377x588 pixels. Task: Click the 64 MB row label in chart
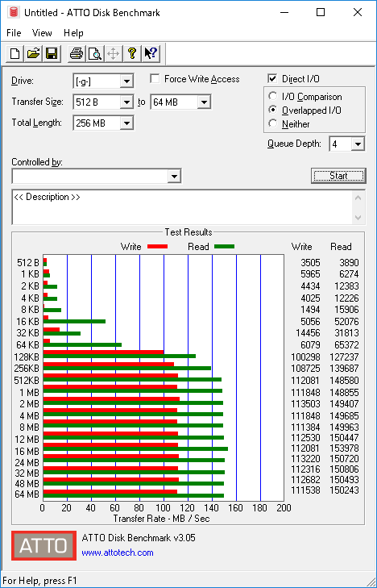click(x=27, y=494)
